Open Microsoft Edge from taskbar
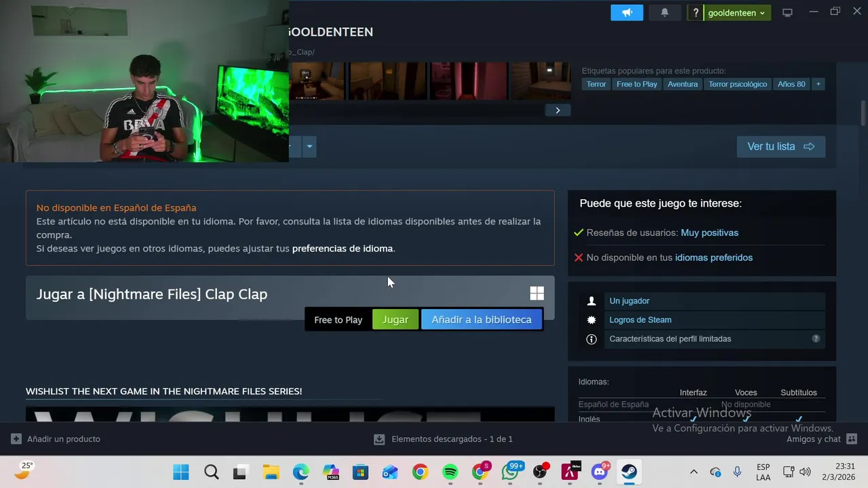 300,472
